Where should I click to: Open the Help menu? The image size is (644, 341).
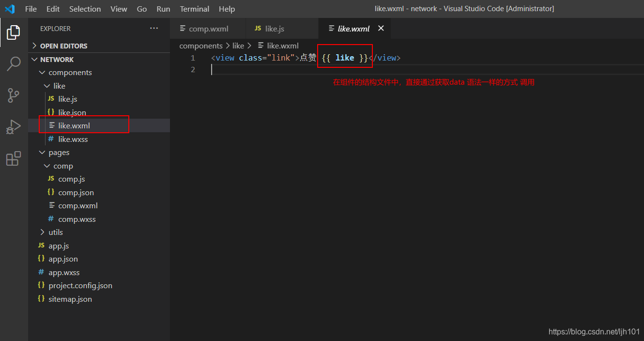(227, 9)
